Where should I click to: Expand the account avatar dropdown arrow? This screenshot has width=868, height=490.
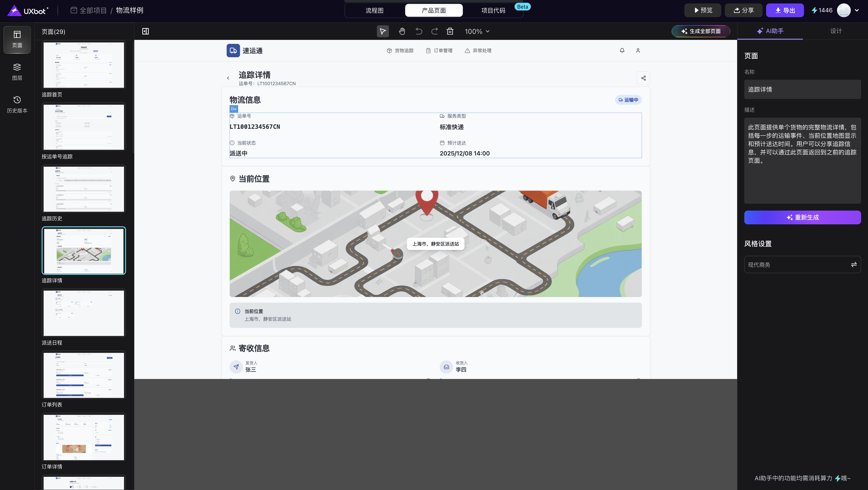857,10
